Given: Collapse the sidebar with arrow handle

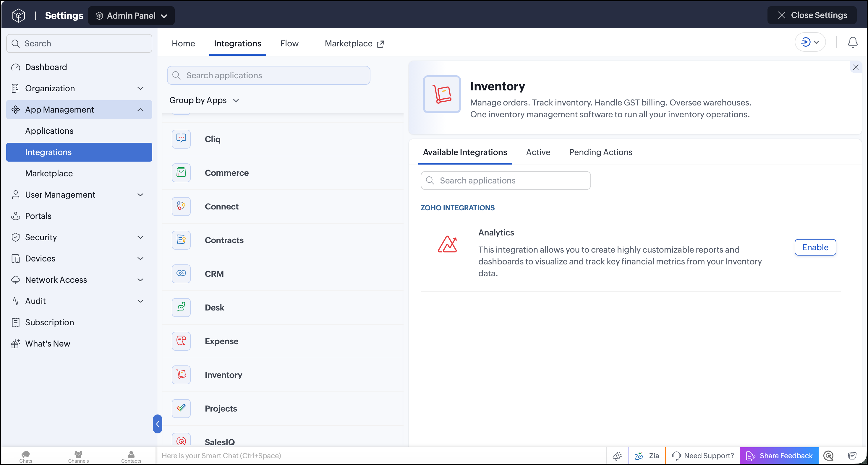Looking at the screenshot, I should pos(157,424).
